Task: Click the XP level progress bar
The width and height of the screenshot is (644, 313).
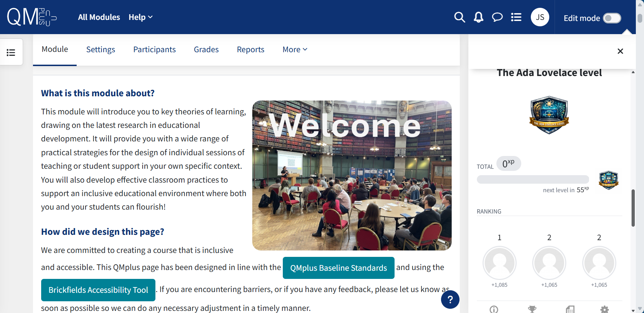Action: coord(533,179)
